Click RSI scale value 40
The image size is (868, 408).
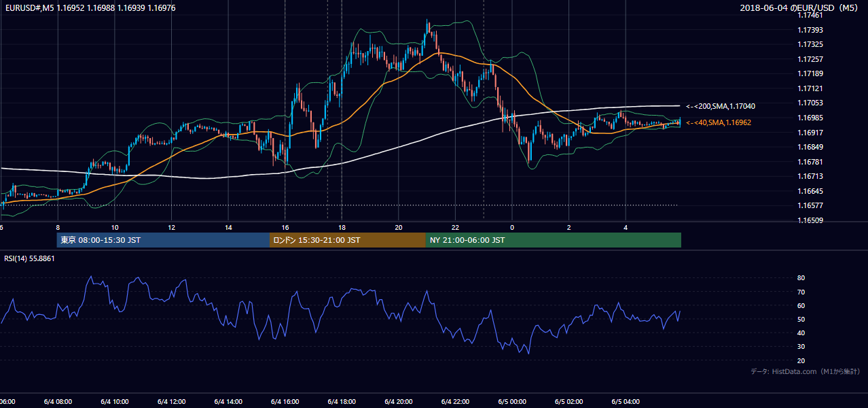801,333
